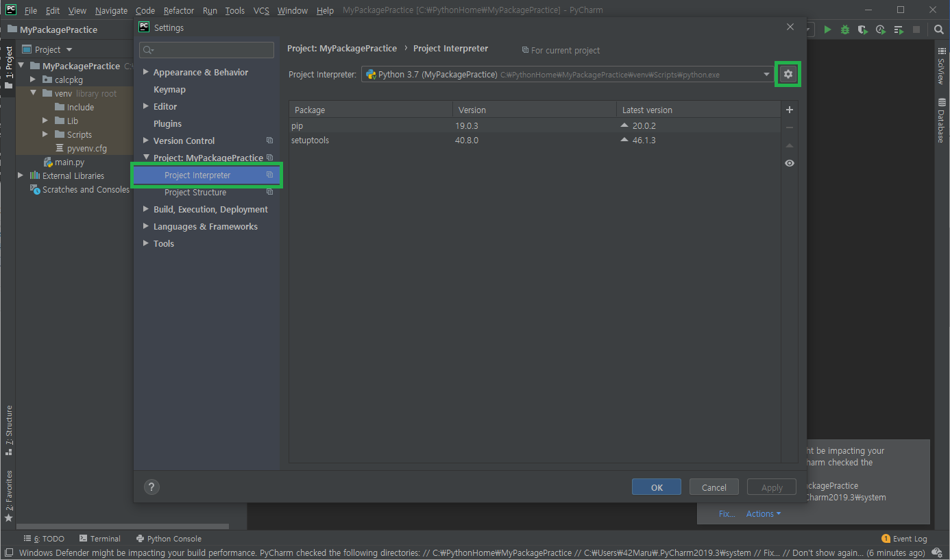
Task: Select Project Structure settings item
Action: point(195,193)
